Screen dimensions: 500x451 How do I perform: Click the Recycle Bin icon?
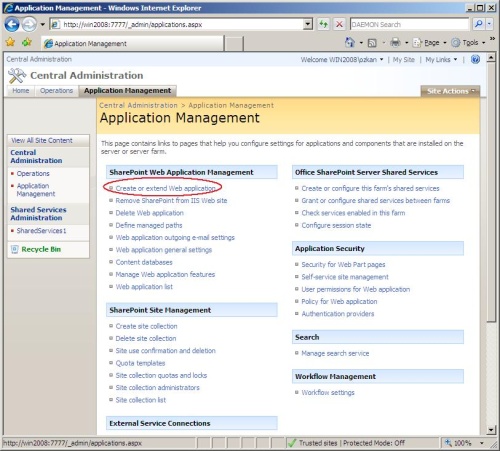click(14, 249)
